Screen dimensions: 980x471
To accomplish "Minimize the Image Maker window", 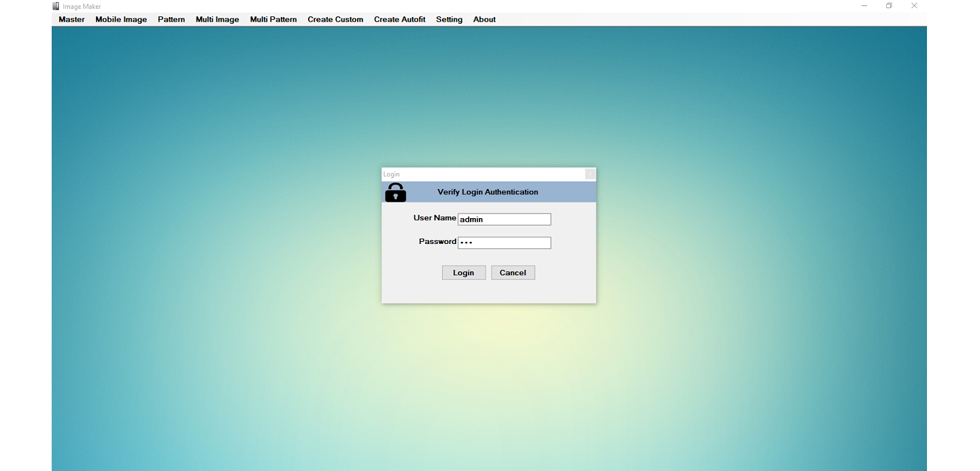I will pyautogui.click(x=864, y=6).
